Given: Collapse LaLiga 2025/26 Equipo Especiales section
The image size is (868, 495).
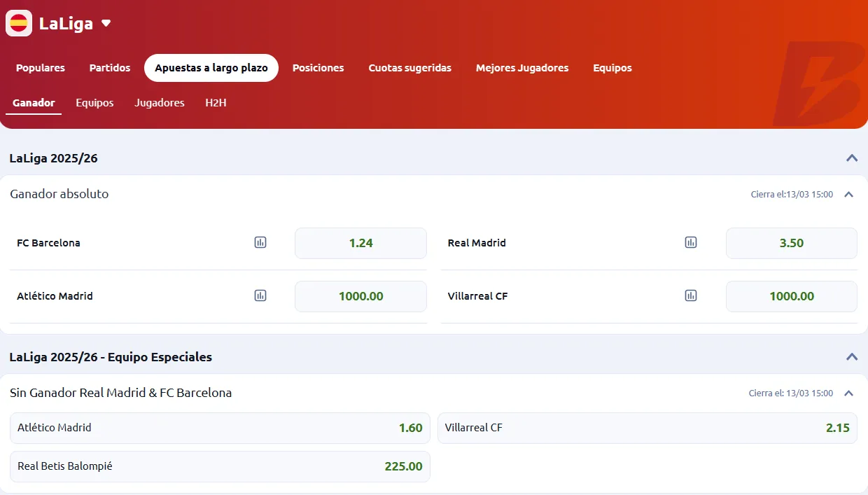Looking at the screenshot, I should (x=852, y=357).
